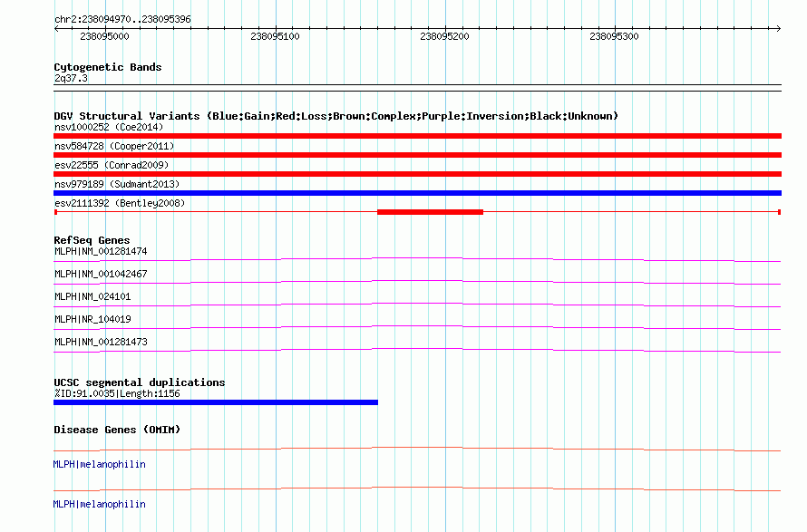
Task: Click the MLPH|NM_001042467 transcript label
Action: coord(101,275)
